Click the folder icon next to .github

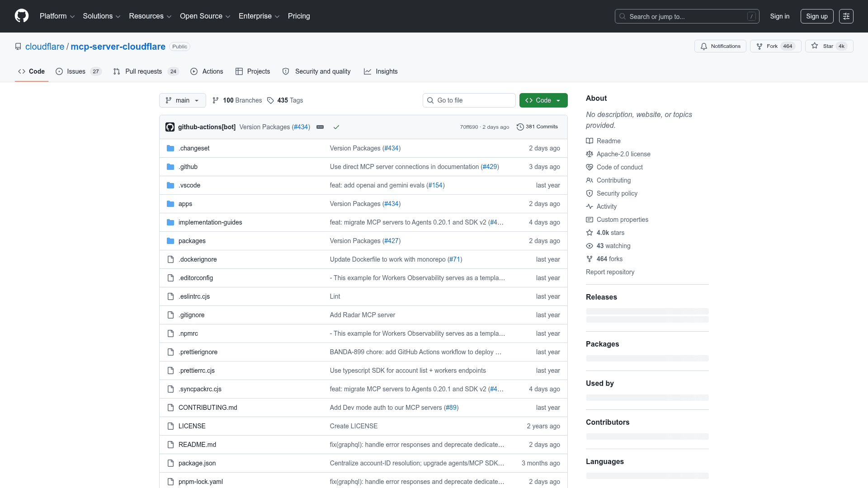point(170,167)
